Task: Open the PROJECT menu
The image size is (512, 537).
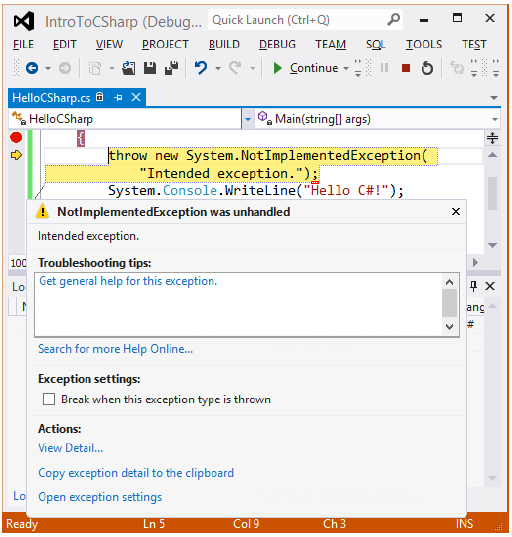Action: [x=165, y=45]
